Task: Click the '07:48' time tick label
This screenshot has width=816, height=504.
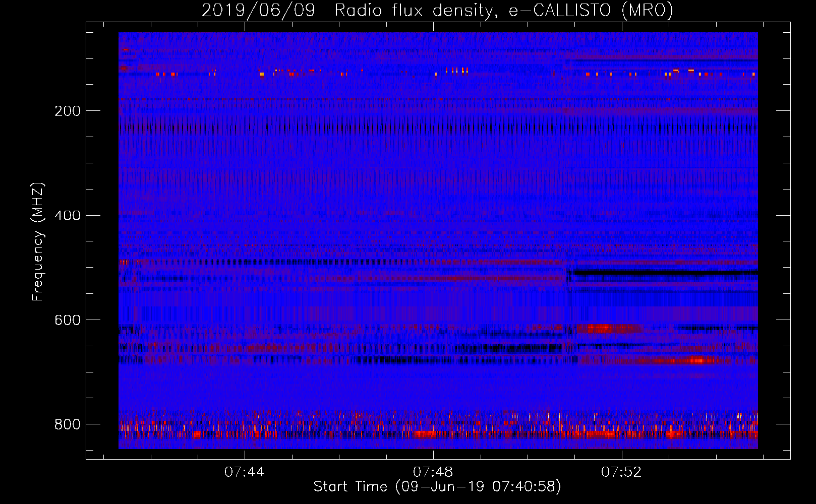Action: click(x=433, y=472)
